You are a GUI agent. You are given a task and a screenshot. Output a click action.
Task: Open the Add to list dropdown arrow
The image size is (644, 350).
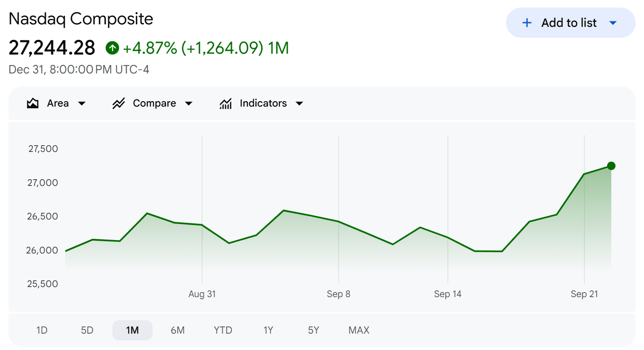[613, 23]
